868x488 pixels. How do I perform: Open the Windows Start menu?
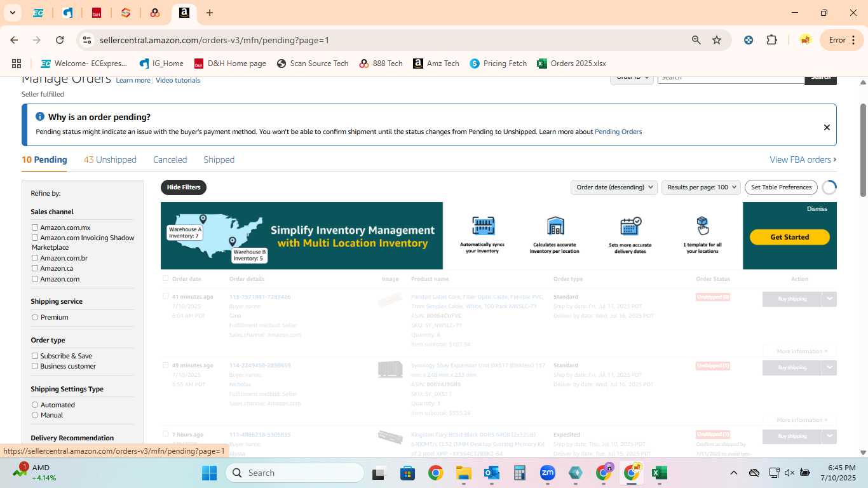tap(210, 473)
